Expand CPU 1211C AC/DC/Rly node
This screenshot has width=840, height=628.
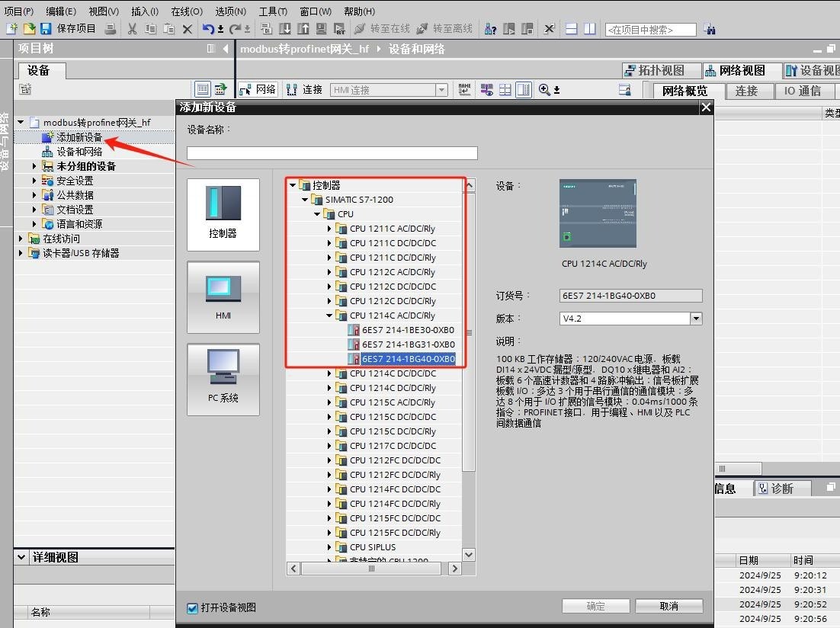(329, 229)
